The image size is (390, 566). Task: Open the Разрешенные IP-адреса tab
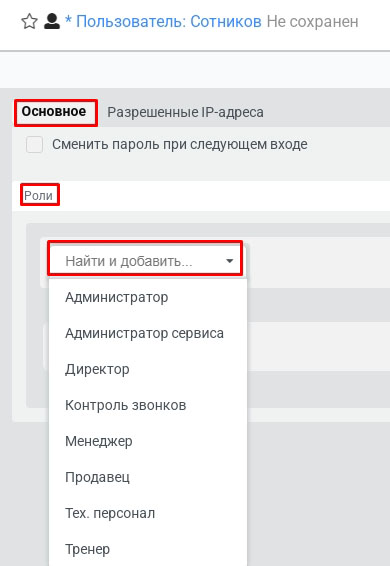pos(185,112)
